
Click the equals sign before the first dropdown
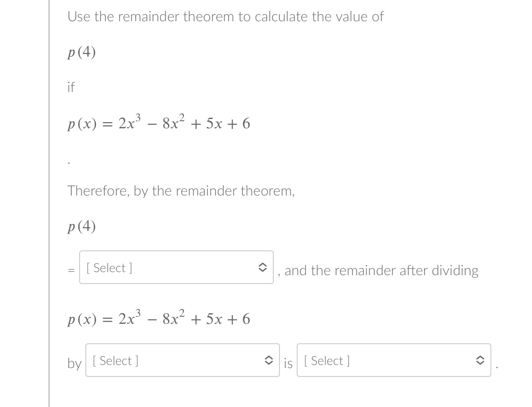tap(71, 271)
